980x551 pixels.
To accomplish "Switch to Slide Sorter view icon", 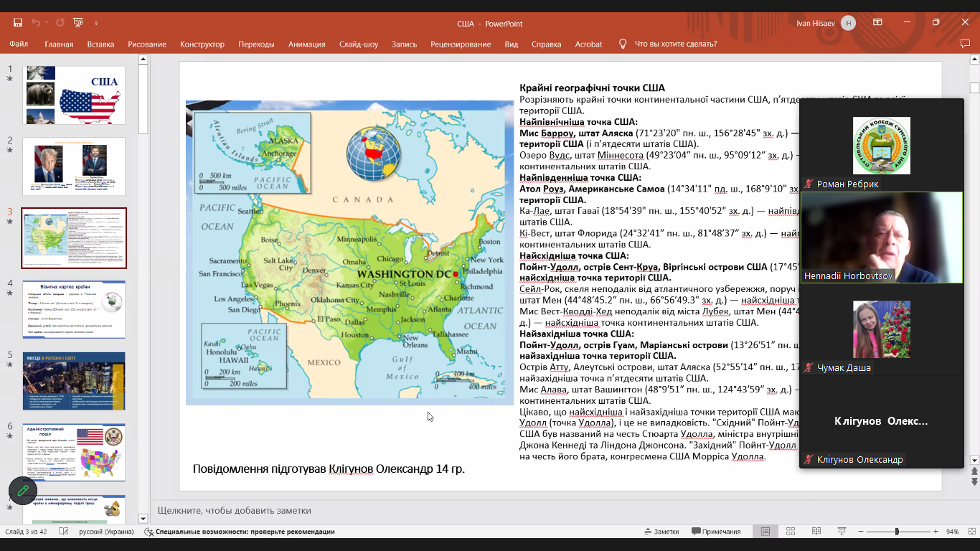I will pos(791,532).
